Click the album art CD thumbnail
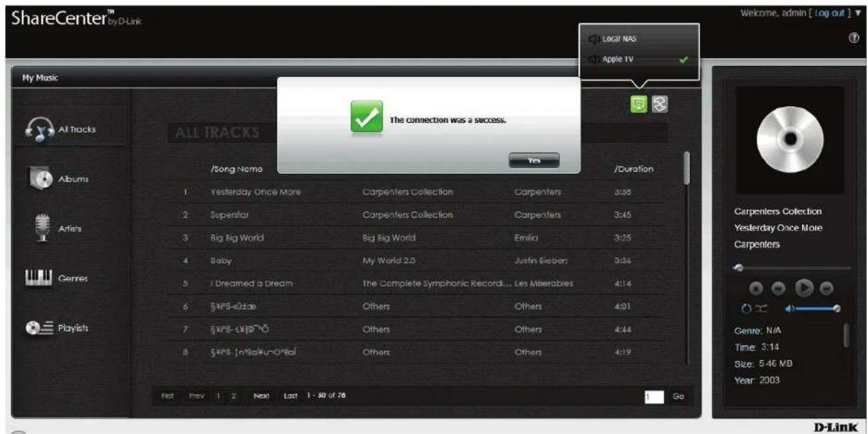868x434 pixels. pos(789,140)
